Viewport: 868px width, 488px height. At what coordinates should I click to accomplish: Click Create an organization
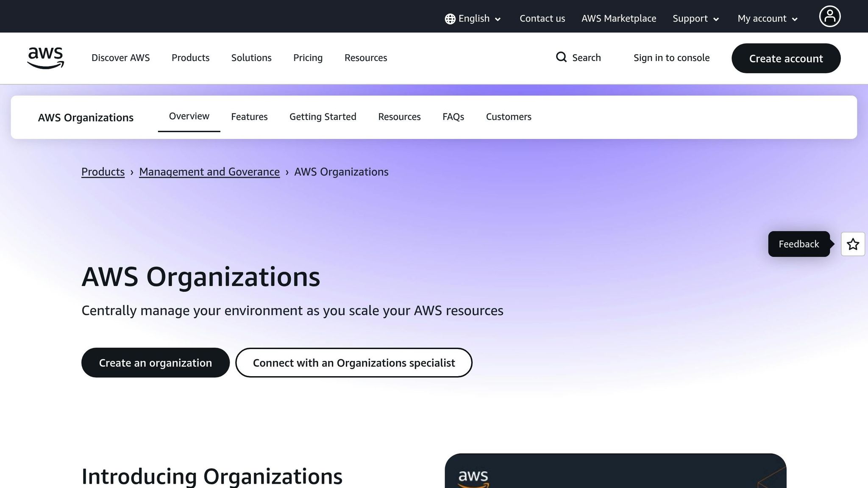click(x=155, y=363)
